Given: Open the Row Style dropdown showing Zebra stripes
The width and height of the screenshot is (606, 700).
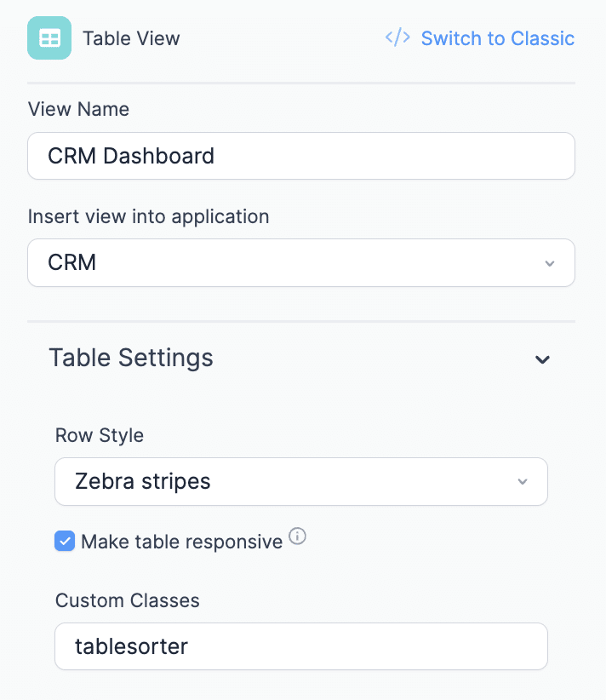Looking at the screenshot, I should click(x=301, y=481).
